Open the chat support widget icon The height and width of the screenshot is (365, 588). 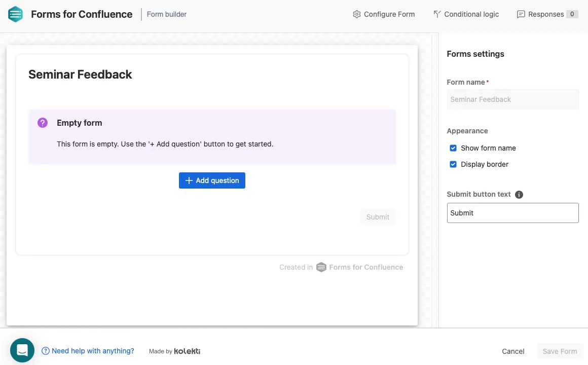(22, 350)
